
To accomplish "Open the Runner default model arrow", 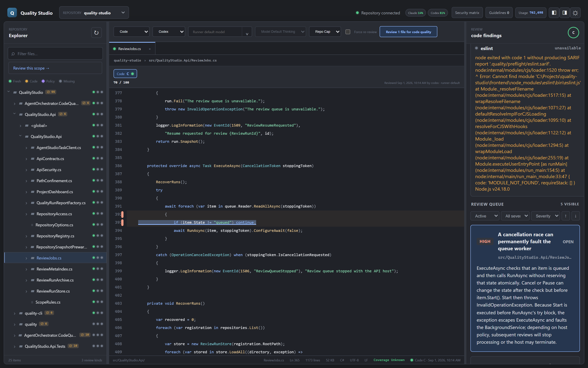I will [x=247, y=32].
